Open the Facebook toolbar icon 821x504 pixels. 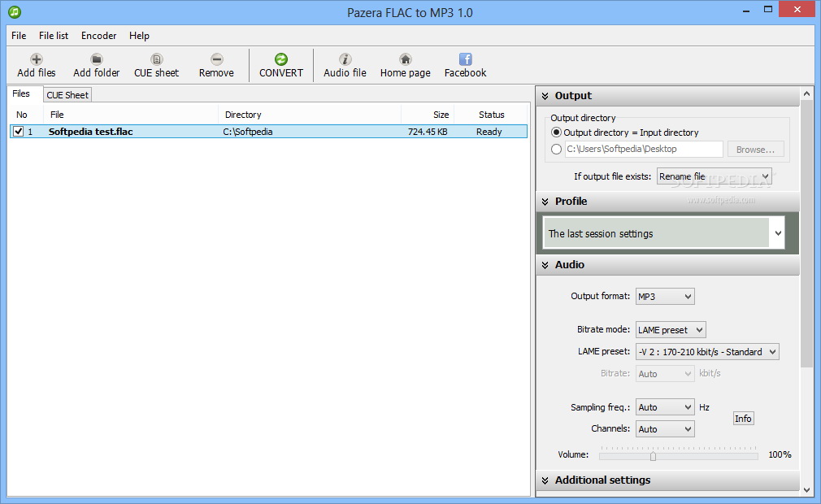pos(466,59)
